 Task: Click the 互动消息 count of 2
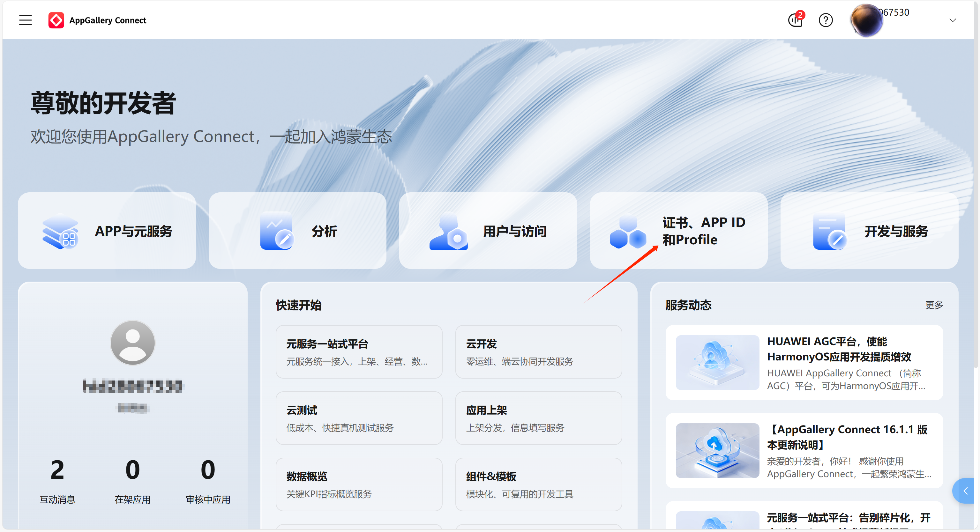point(57,469)
